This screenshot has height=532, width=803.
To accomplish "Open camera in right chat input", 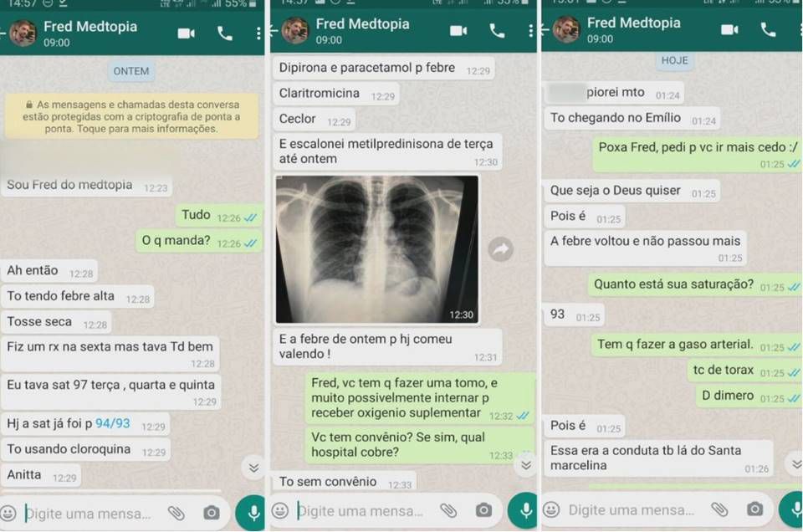I will [x=754, y=509].
